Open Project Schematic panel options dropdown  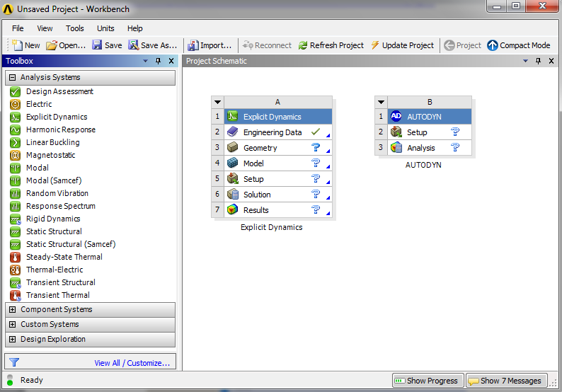(x=525, y=61)
